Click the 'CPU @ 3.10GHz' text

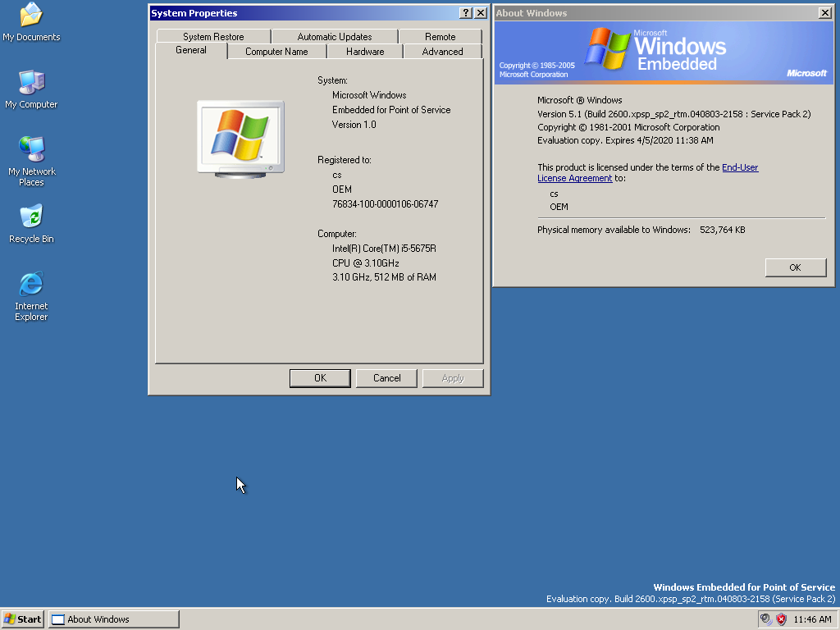click(x=365, y=263)
